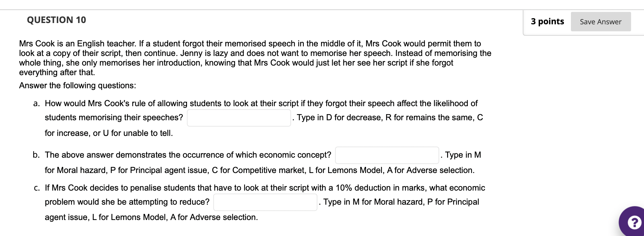Click the 3 points label
Viewport: 644px width, 236px height.
[547, 21]
